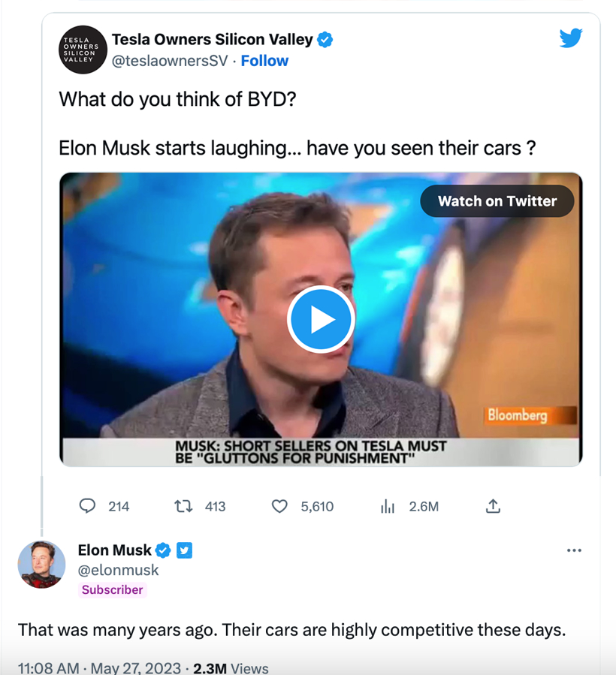Image resolution: width=616 pixels, height=675 pixels.
Task: Click the share upload icon
Action: pyautogui.click(x=493, y=506)
